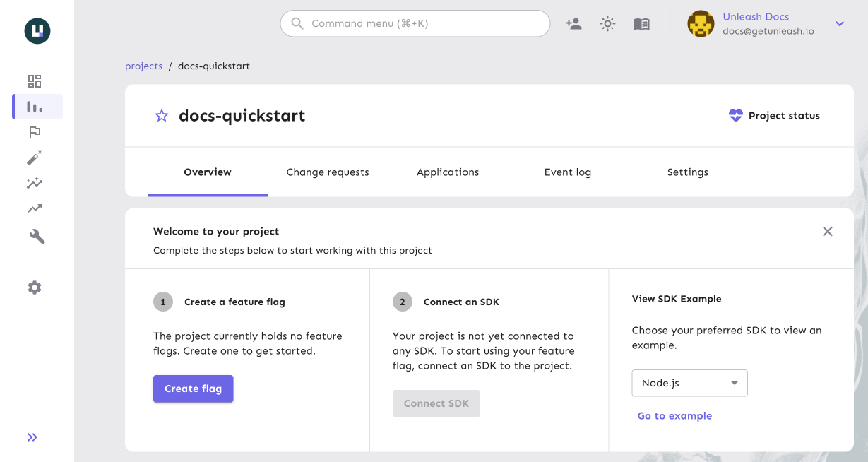
Task: Open the Event log tab
Action: click(x=568, y=172)
